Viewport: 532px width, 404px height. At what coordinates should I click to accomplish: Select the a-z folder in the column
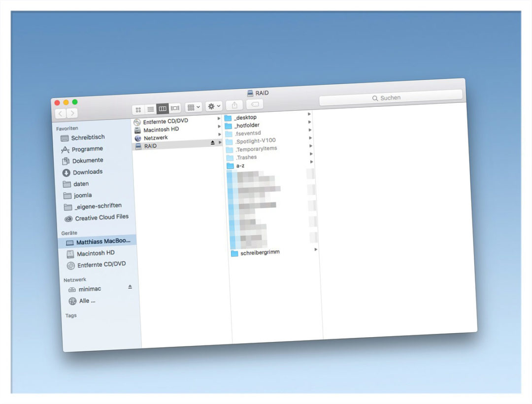point(241,166)
